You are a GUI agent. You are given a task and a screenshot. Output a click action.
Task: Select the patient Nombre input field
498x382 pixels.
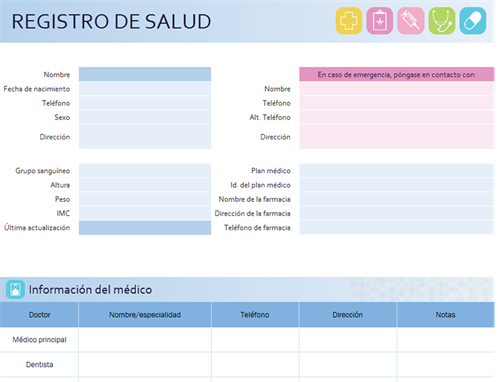pyautogui.click(x=145, y=74)
